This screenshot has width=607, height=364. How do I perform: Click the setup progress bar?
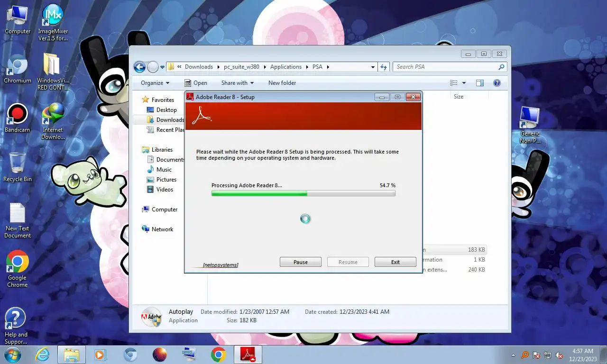(x=303, y=193)
